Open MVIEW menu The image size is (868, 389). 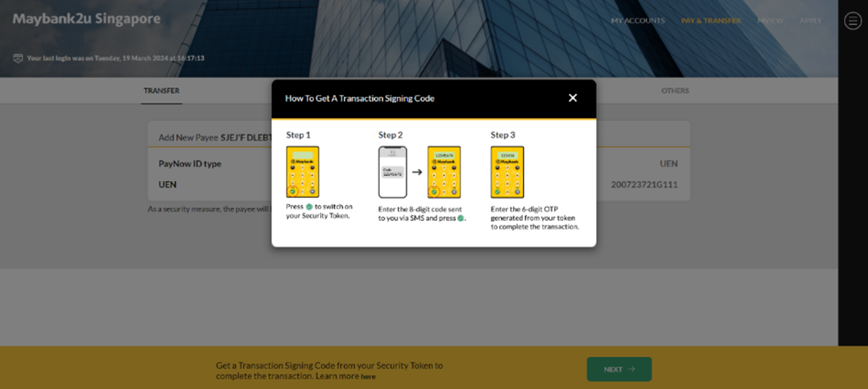[770, 21]
